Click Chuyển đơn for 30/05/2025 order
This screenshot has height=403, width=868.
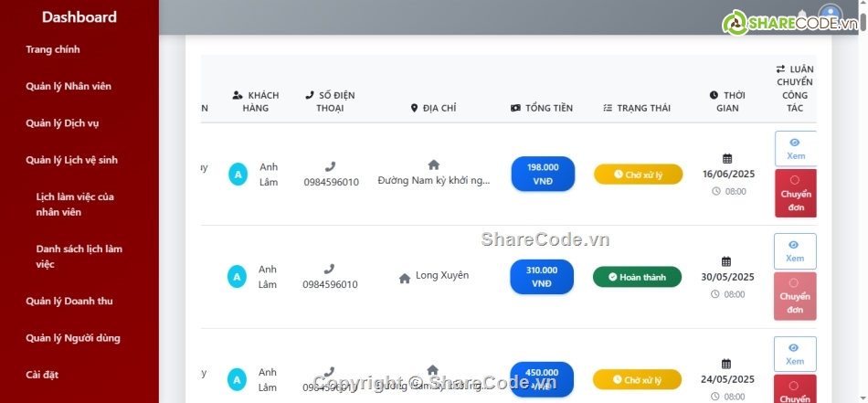click(x=795, y=296)
